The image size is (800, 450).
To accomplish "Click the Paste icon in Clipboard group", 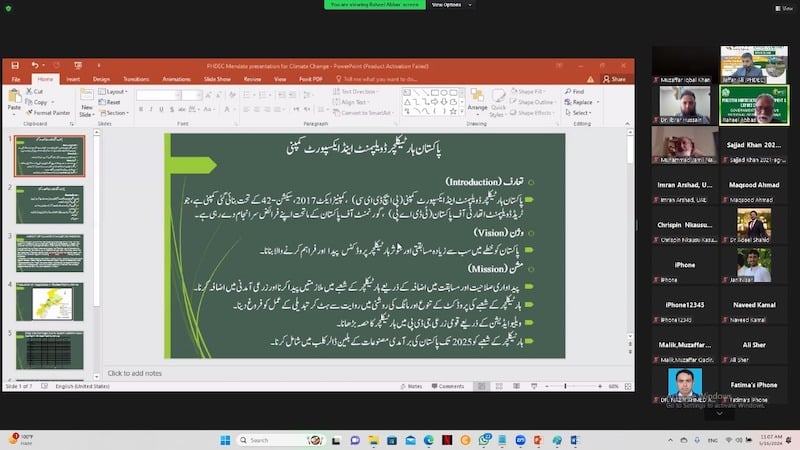I will click(x=14, y=98).
